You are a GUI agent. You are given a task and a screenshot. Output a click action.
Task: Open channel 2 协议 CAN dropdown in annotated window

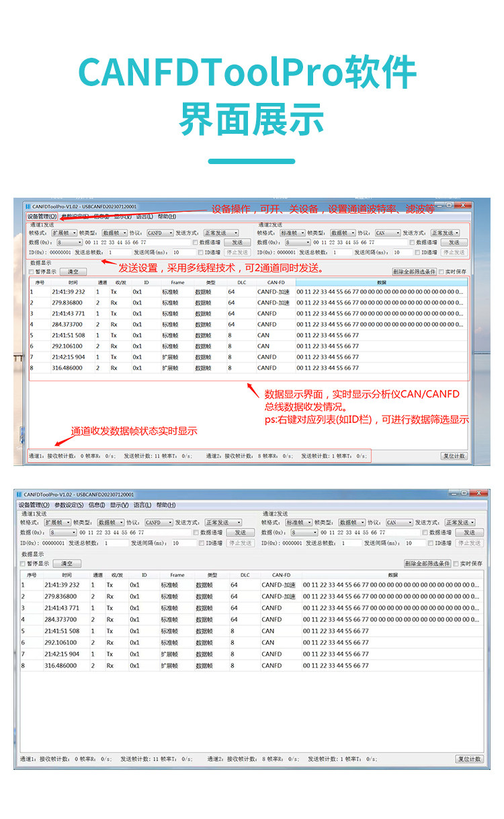coord(387,233)
